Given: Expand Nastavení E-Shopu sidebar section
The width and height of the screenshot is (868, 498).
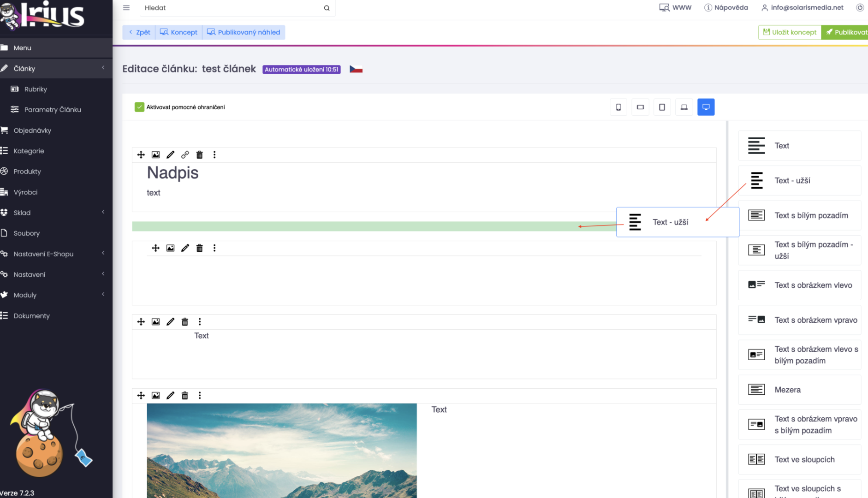Looking at the screenshot, I should click(56, 254).
